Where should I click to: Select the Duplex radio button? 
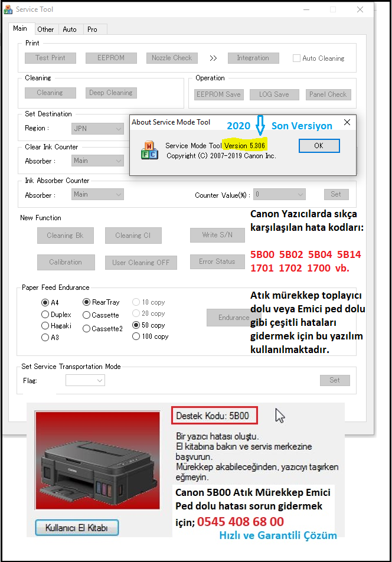45,314
